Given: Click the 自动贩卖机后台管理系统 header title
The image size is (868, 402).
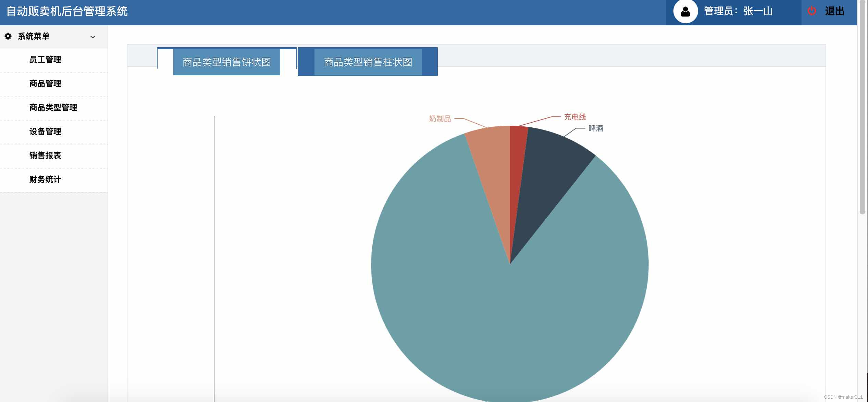Looking at the screenshot, I should (67, 11).
